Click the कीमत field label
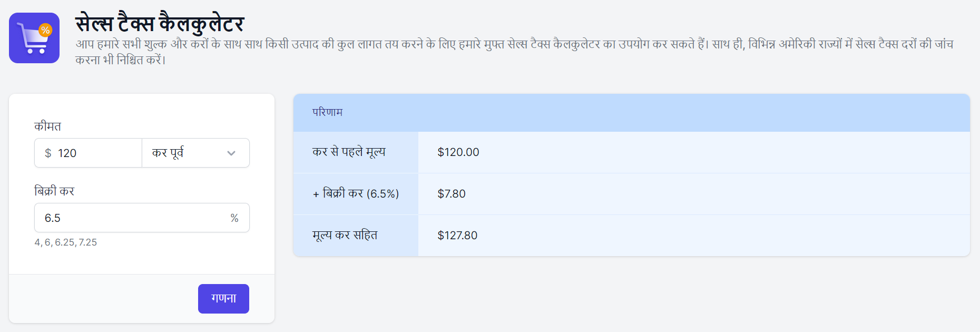The image size is (980, 332). 48,126
